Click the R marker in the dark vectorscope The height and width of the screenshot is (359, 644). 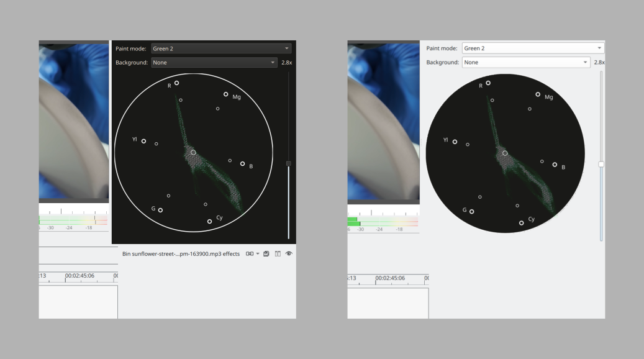(x=176, y=83)
